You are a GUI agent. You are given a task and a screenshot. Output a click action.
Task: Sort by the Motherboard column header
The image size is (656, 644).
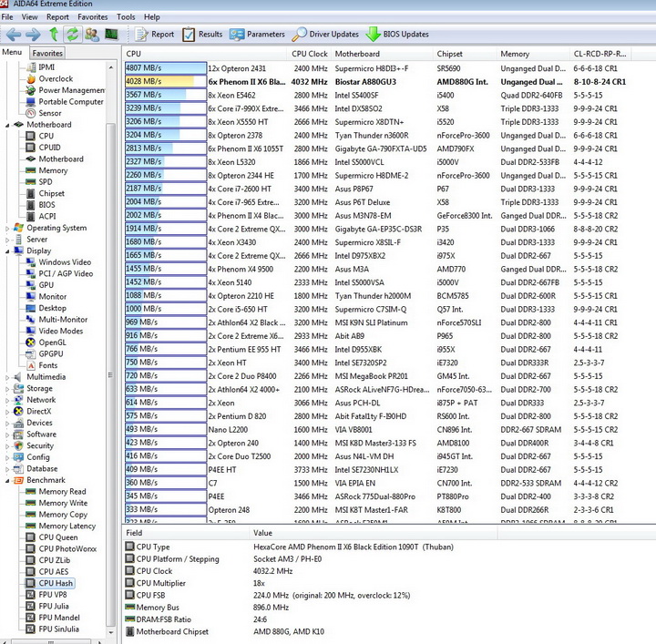click(x=383, y=54)
